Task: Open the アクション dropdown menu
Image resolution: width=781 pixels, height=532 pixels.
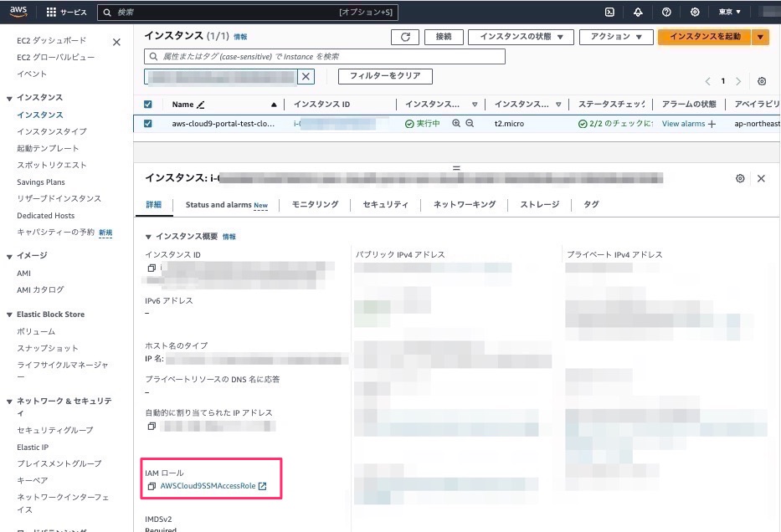Action: coord(616,37)
